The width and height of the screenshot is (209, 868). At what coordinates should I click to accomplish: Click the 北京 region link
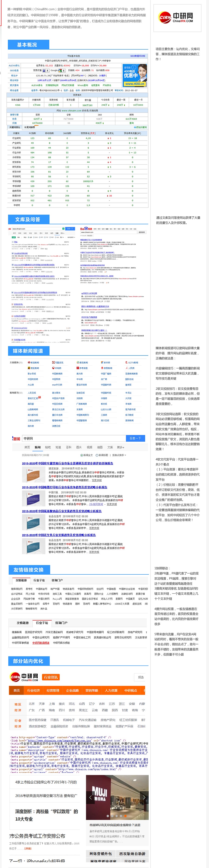[32, 704]
